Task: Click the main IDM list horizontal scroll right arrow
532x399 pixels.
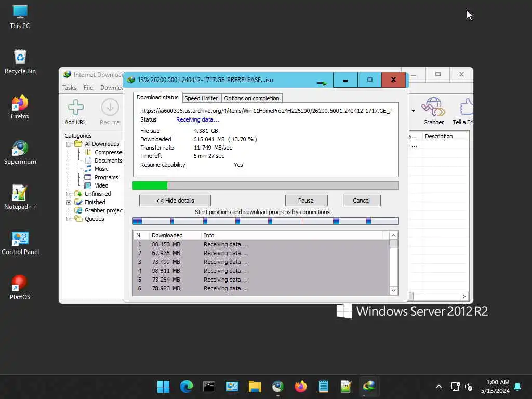Action: [x=464, y=296]
